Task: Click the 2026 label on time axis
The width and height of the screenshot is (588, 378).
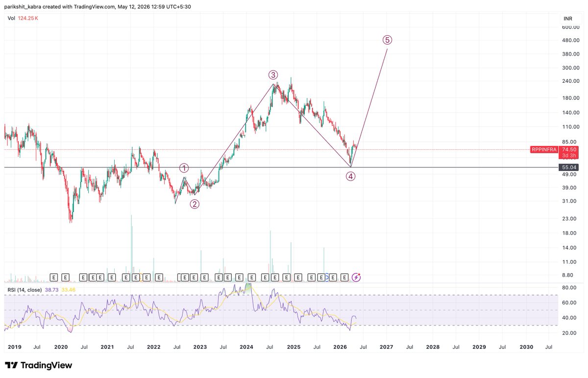Action: tap(340, 347)
